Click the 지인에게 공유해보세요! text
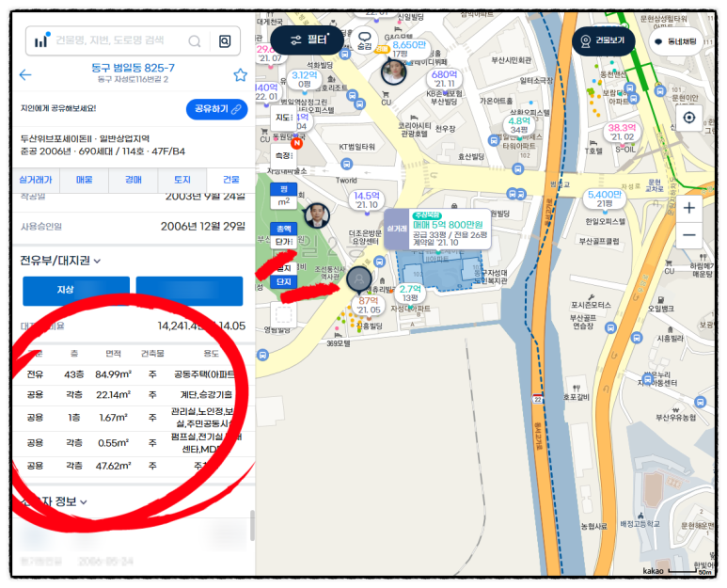The image size is (727, 588). 58,108
